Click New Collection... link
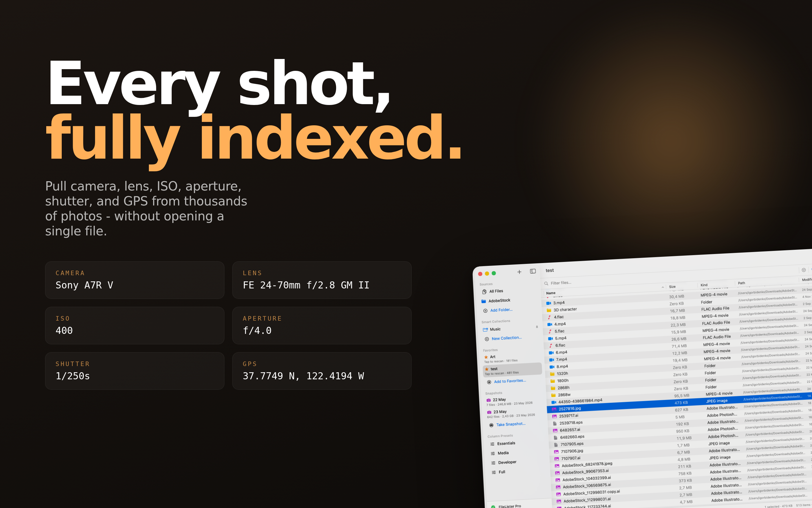Image resolution: width=812 pixels, height=508 pixels. (x=503, y=338)
